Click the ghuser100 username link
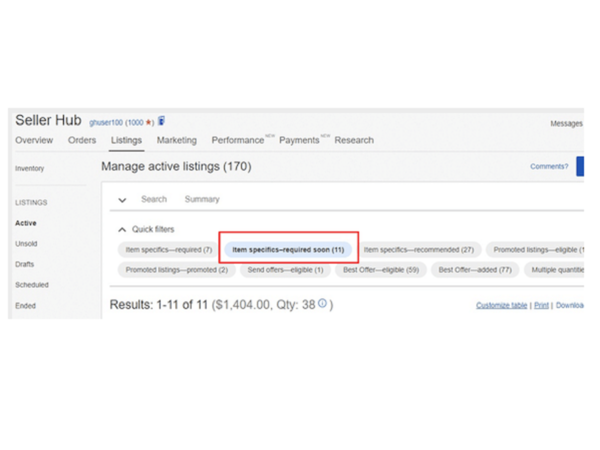Viewport: 600px width, 450px height. coord(106,122)
